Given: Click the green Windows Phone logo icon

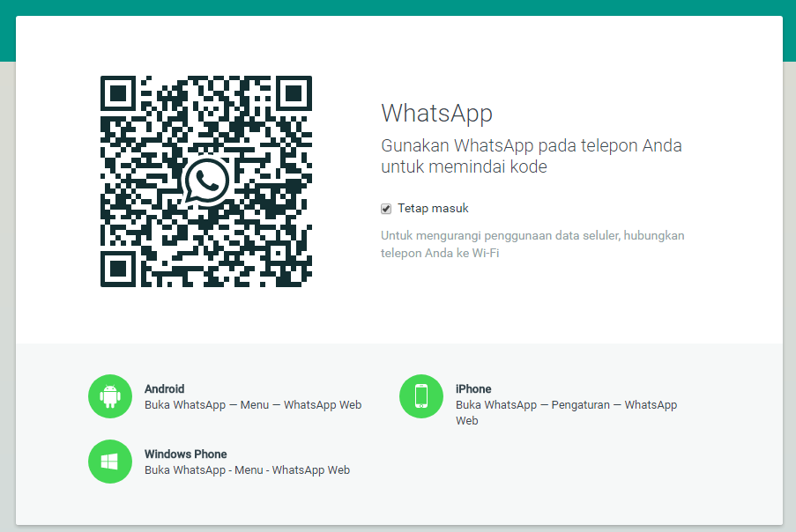Looking at the screenshot, I should (x=110, y=462).
